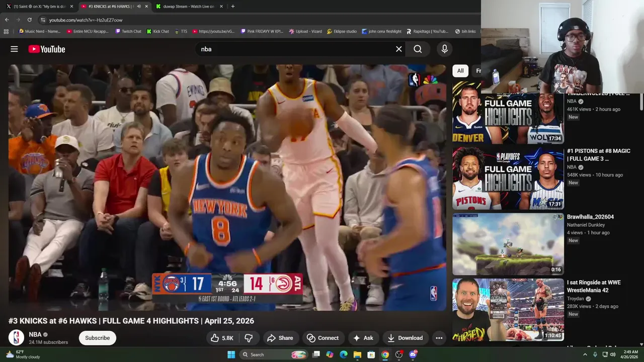Image resolution: width=644 pixels, height=362 pixels.
Task: Open the Kick Chat bookmark
Action: tap(158, 31)
